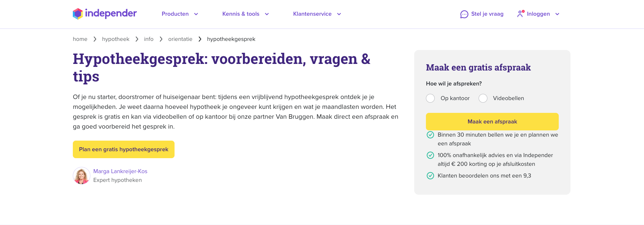Go to the hypotheek breadcrumb
Viewport: 644px width, 225px height.
tap(116, 39)
